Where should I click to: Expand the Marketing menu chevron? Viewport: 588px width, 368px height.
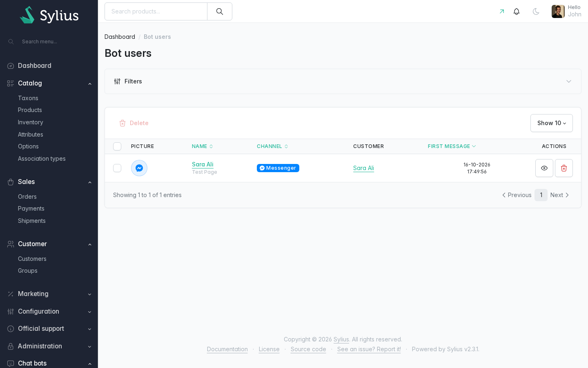pyautogui.click(x=90, y=294)
